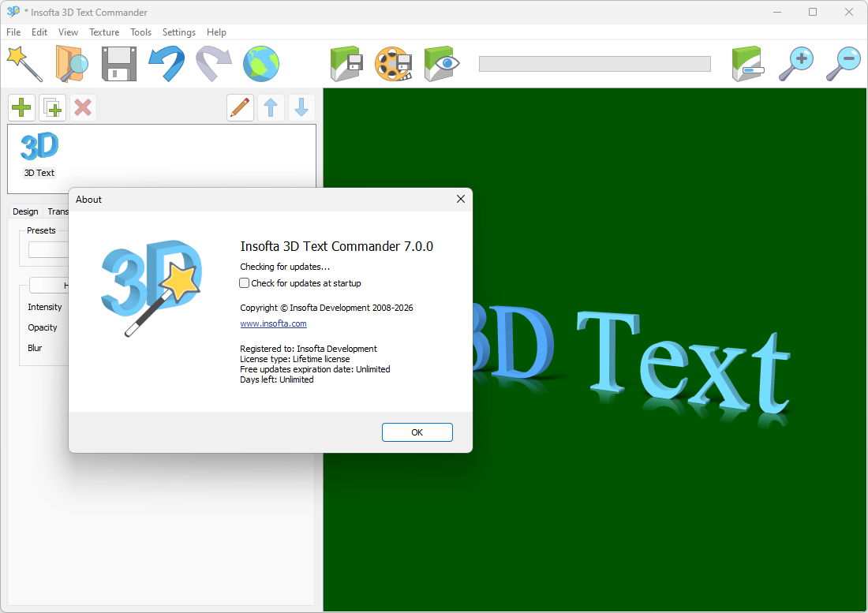Image resolution: width=868 pixels, height=613 pixels.
Task: Click the magic wand wizard icon
Action: (24, 64)
